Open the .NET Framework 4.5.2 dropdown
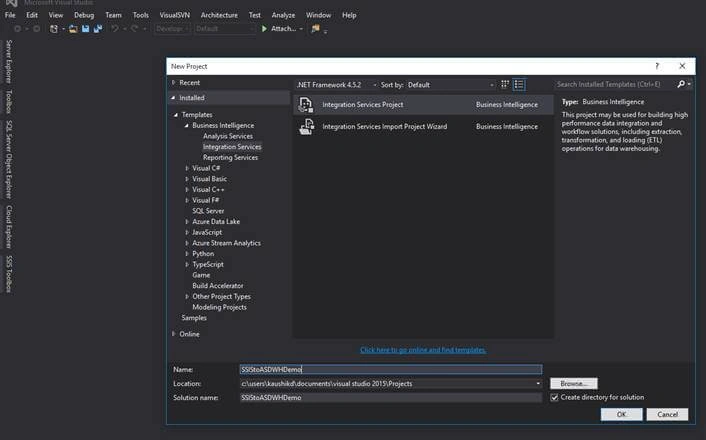Viewport: 706px width, 440px height. coord(336,85)
